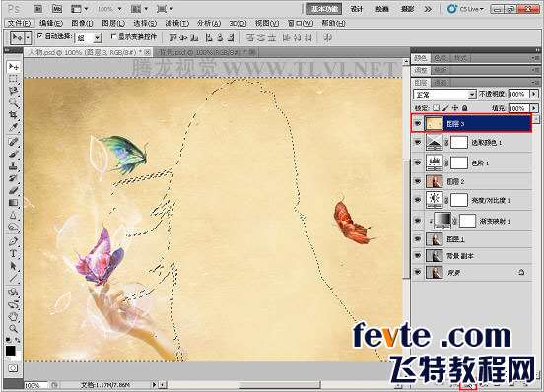Switch to the 背景.psd document tab
This screenshot has width=544, height=392.
[205, 52]
